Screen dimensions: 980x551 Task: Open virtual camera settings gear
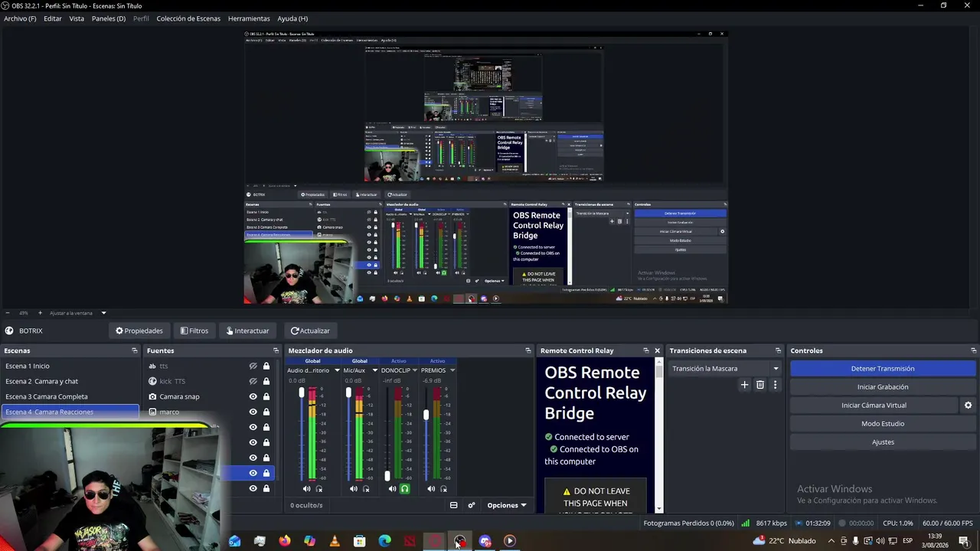(x=968, y=405)
